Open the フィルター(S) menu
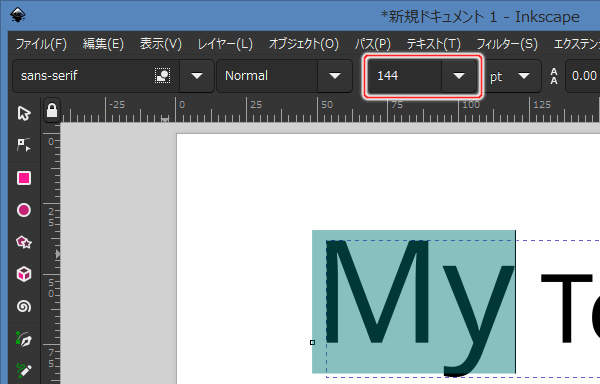This screenshot has width=600, height=384. coord(507,44)
